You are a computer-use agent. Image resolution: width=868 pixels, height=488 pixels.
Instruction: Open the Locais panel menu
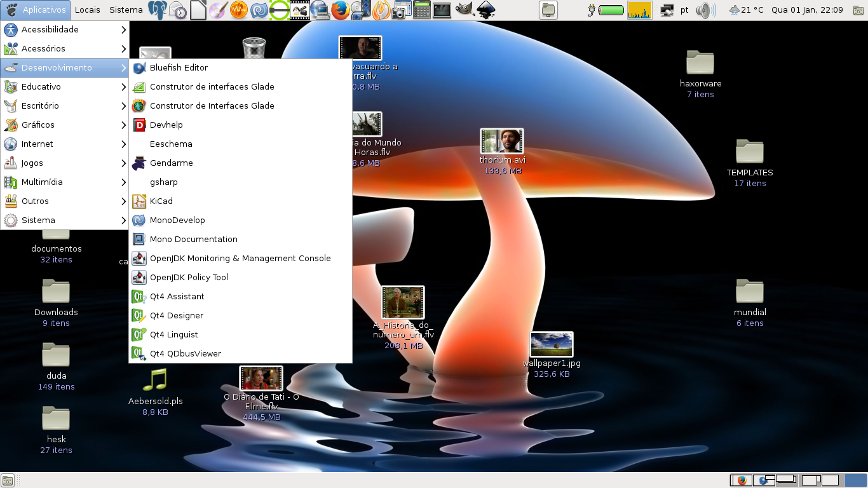pyautogui.click(x=87, y=10)
